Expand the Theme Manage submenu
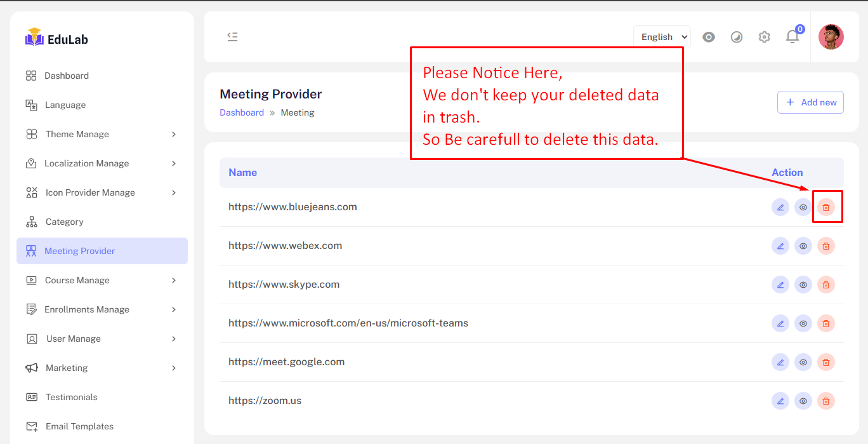Image resolution: width=868 pixels, height=444 pixels. tap(102, 134)
